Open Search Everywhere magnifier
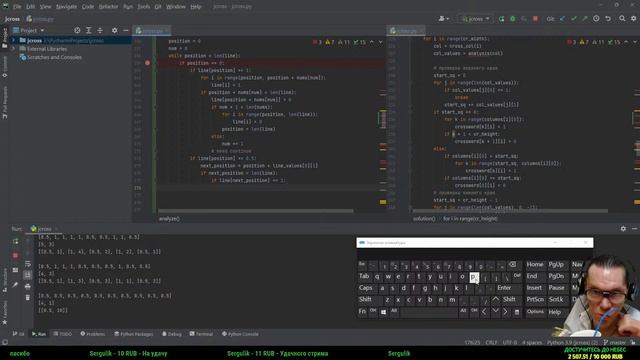Screen dimensions: 640x360 (622, 19)
